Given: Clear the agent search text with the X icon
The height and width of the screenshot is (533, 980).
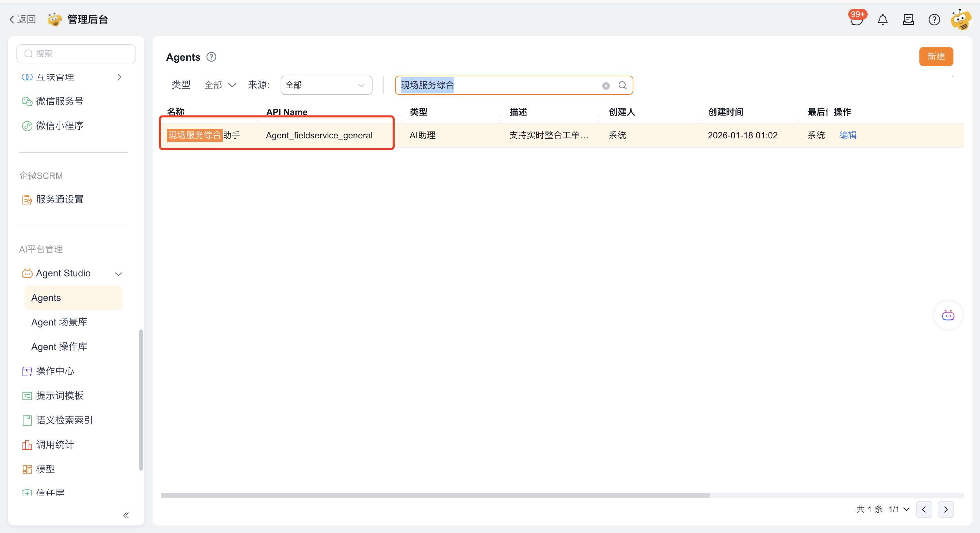Looking at the screenshot, I should pos(606,86).
